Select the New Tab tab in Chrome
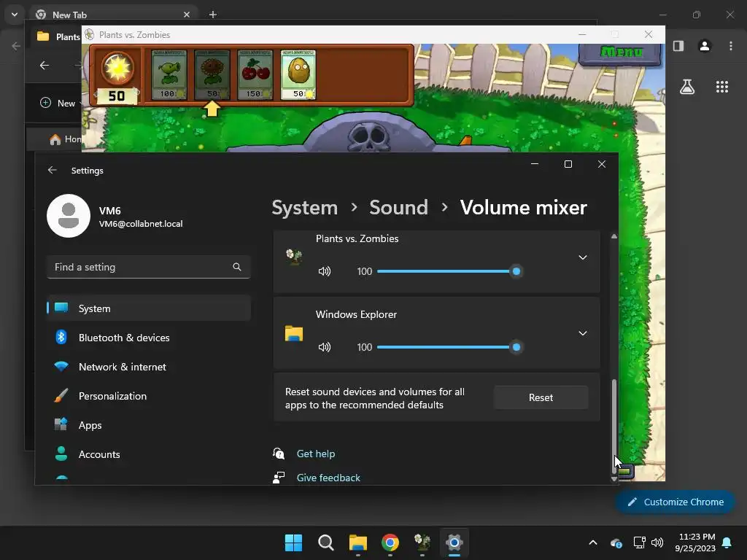The height and width of the screenshot is (560, 747). pyautogui.click(x=115, y=15)
